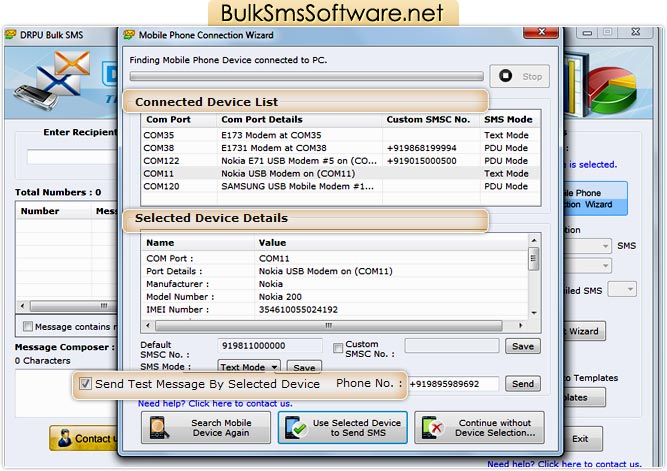Click the person icon on Contact us button
The image size is (667, 471).
pos(65,438)
